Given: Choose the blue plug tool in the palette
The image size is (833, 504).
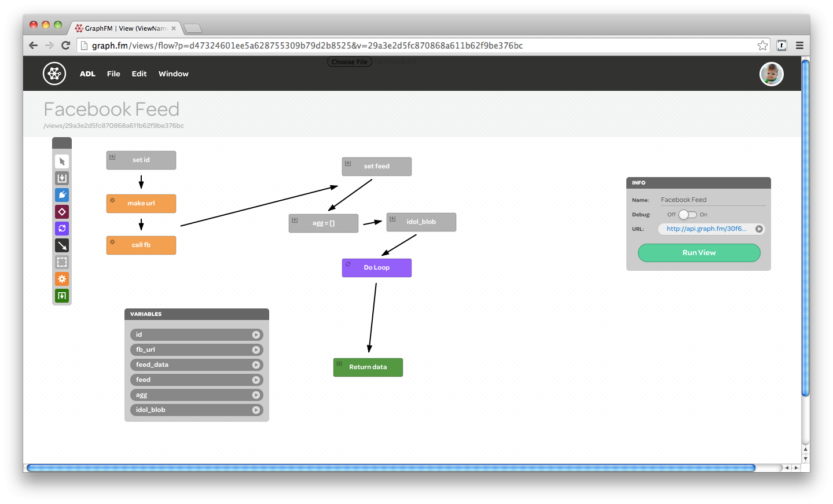Looking at the screenshot, I should (62, 195).
